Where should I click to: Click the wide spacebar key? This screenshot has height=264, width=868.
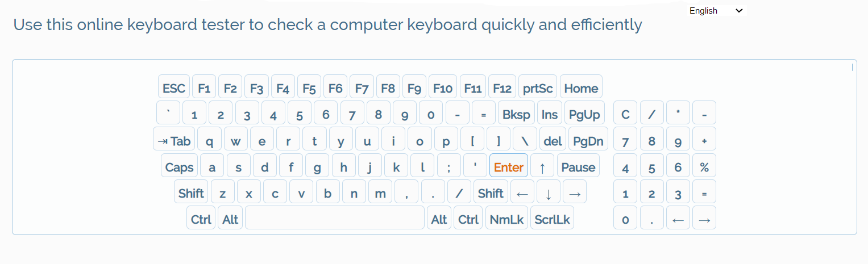[x=335, y=219]
